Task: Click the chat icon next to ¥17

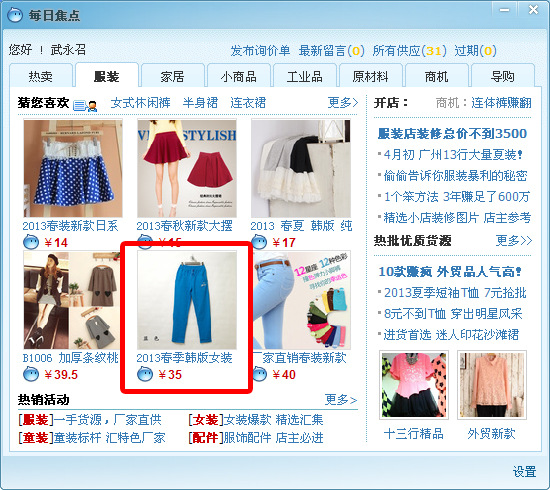Action: click(259, 242)
